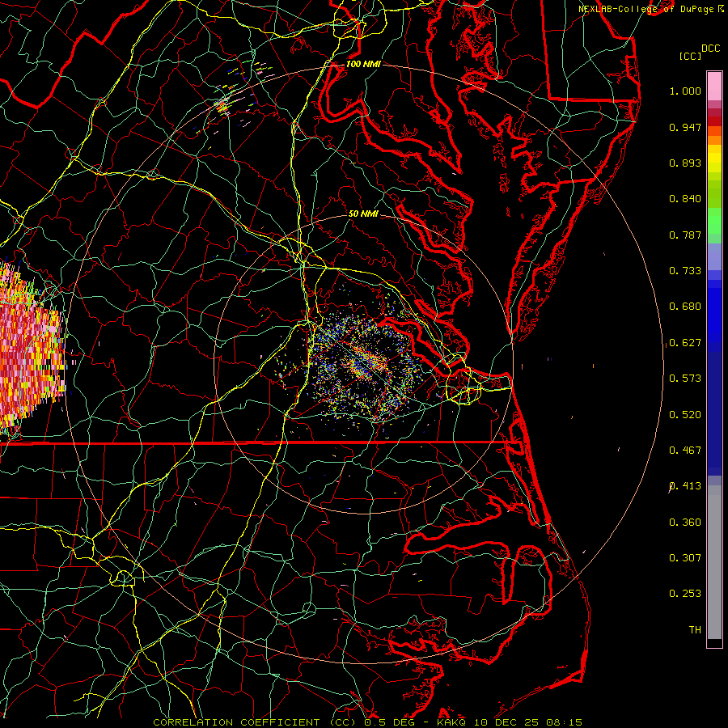Click the 0.413 legend value
The image size is (728, 728).
coord(685,486)
